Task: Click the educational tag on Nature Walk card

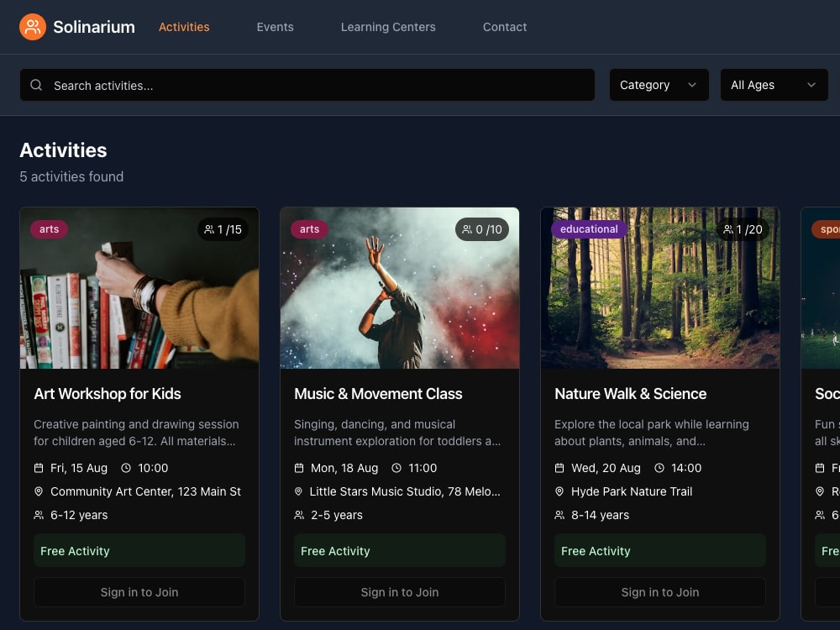Action: tap(589, 229)
